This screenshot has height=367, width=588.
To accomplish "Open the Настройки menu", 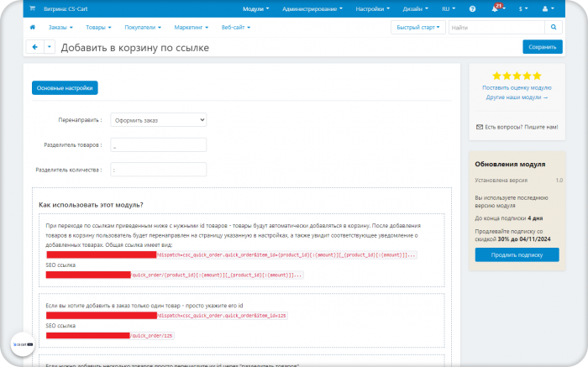I will (x=373, y=8).
